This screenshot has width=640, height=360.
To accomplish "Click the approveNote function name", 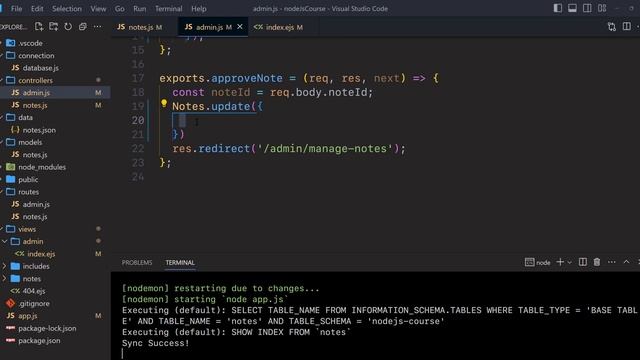I will pyautogui.click(x=247, y=78).
